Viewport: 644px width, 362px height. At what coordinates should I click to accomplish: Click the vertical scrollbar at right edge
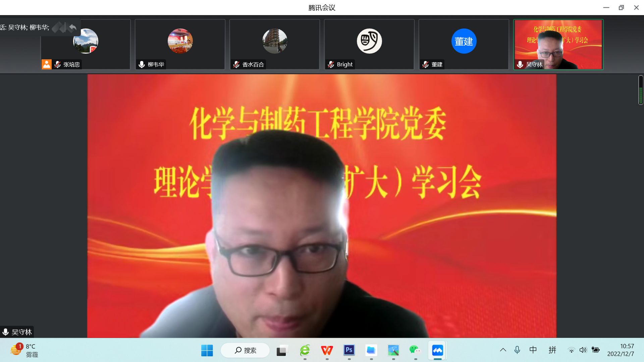click(x=641, y=90)
